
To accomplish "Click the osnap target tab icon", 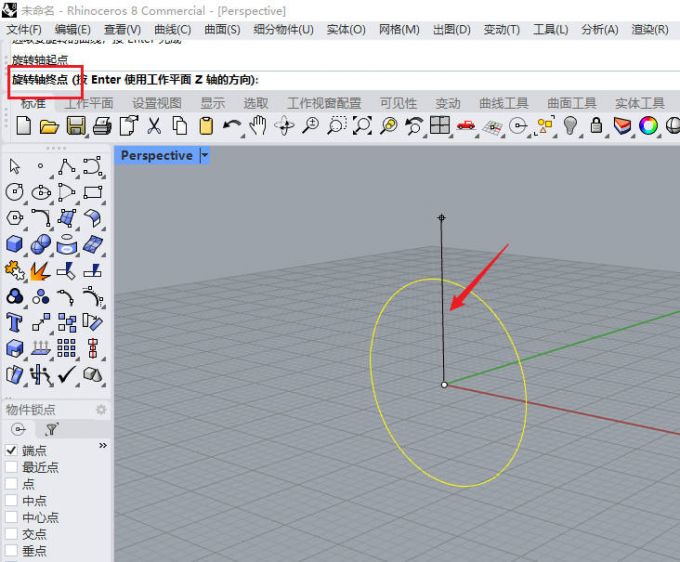I will tap(19, 429).
